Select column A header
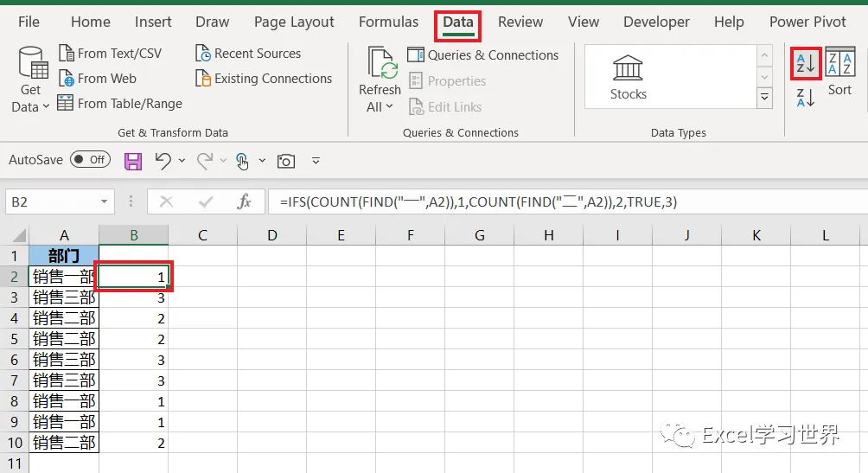The height and width of the screenshot is (473, 868). (64, 235)
